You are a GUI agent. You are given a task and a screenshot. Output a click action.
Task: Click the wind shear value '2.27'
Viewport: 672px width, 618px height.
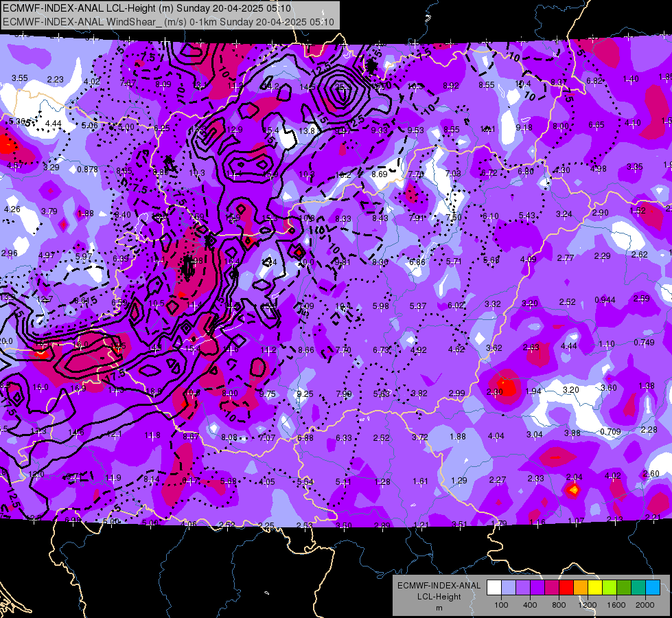pos(498,480)
